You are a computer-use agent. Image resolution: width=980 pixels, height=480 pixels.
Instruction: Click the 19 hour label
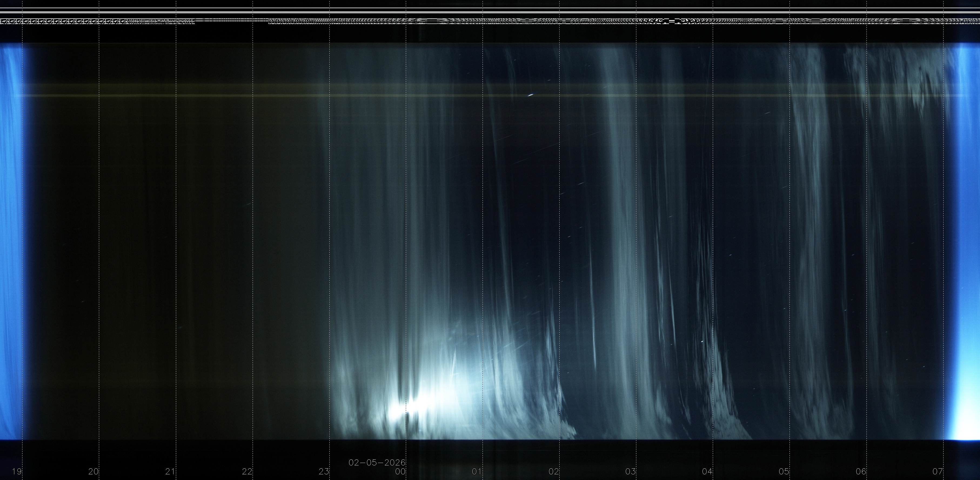click(x=17, y=472)
